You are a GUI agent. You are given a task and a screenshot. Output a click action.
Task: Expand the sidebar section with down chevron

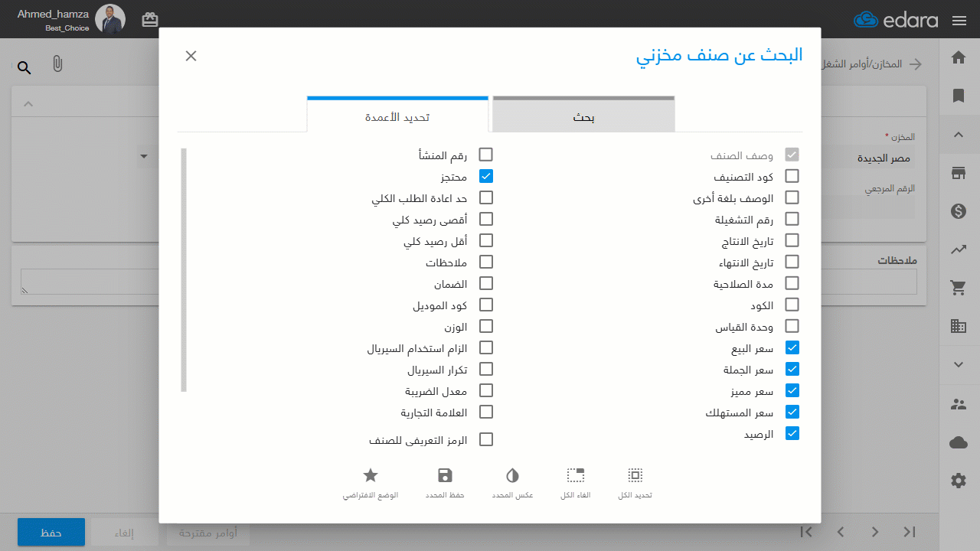pyautogui.click(x=959, y=364)
